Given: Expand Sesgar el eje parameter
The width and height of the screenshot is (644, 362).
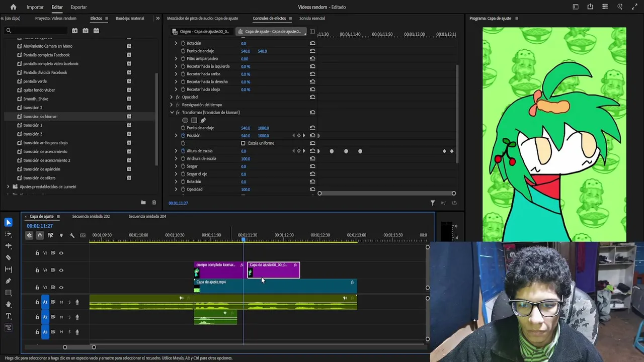Looking at the screenshot, I should 176,174.
